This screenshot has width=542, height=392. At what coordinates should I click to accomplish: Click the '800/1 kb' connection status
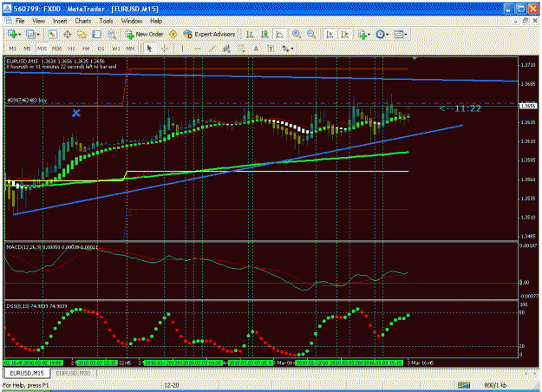pos(495,385)
